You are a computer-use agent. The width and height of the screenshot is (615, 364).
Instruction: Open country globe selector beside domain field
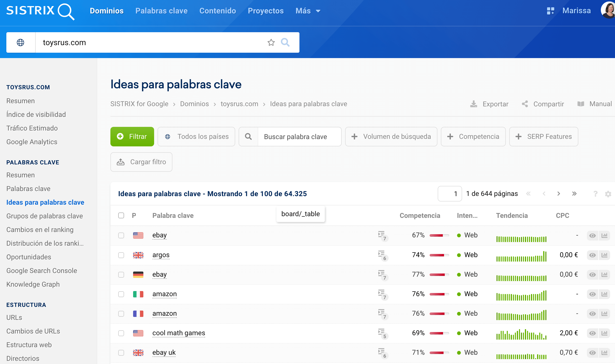(21, 42)
